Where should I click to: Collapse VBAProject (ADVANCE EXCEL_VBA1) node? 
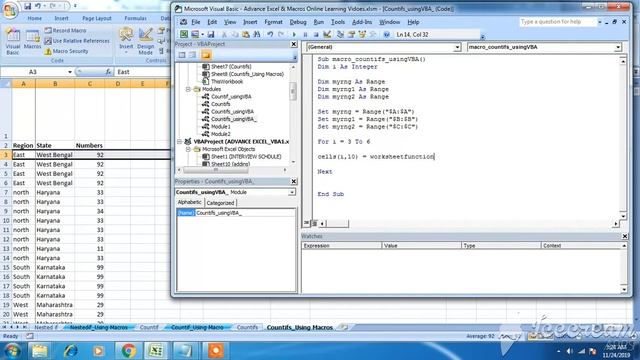click(179, 142)
